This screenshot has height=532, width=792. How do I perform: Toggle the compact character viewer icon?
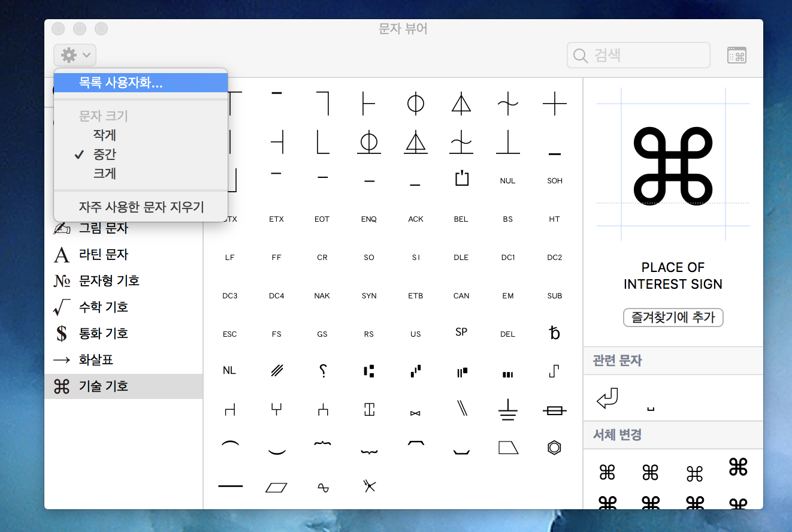[737, 56]
